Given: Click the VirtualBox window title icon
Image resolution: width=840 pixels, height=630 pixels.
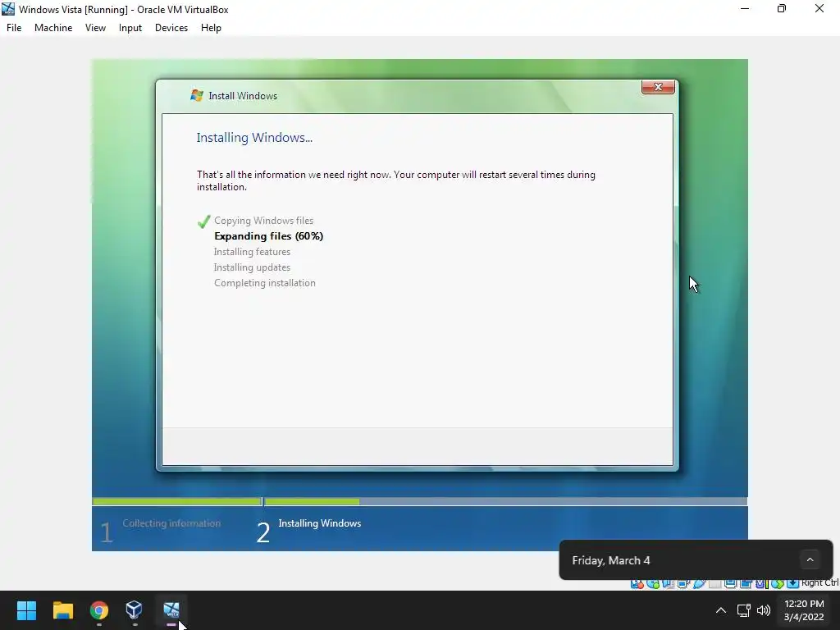Looking at the screenshot, I should [8, 9].
